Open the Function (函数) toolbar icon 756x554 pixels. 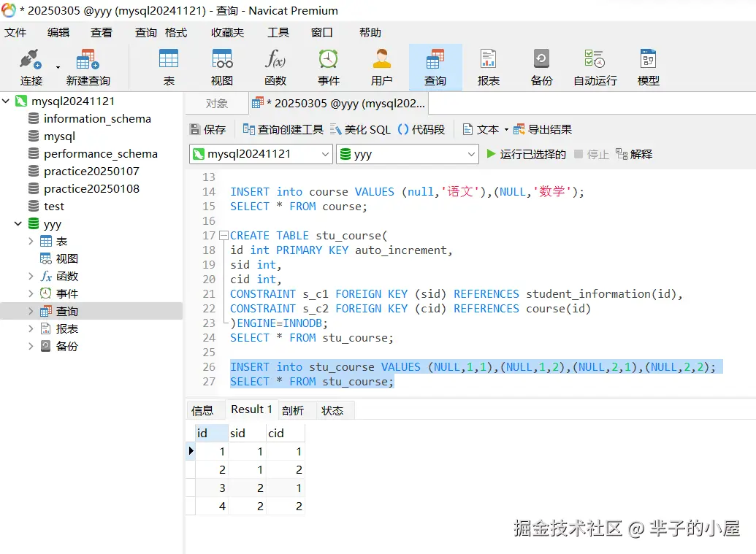[x=275, y=59]
